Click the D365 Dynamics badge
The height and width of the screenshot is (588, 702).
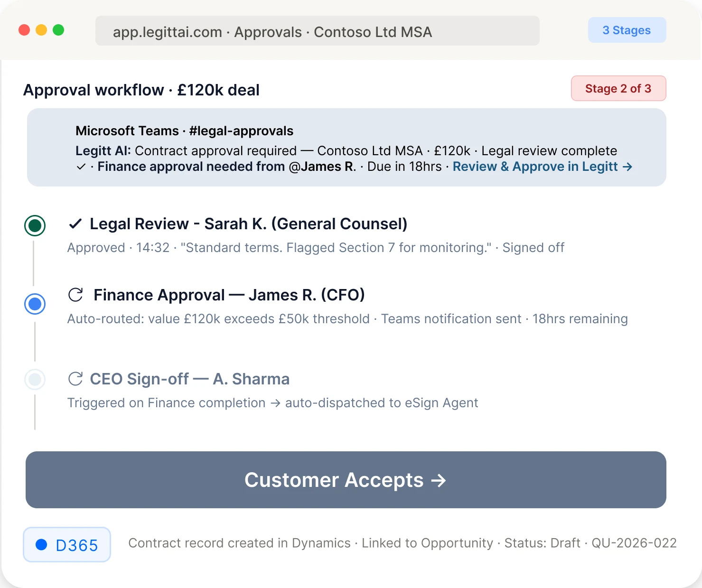66,544
